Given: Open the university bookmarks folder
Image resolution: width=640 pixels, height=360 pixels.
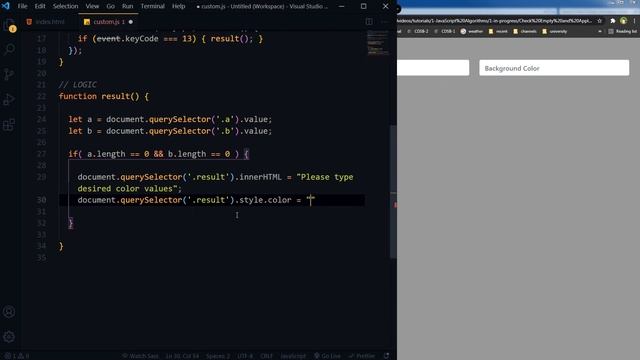Looking at the screenshot, I should click(555, 31).
